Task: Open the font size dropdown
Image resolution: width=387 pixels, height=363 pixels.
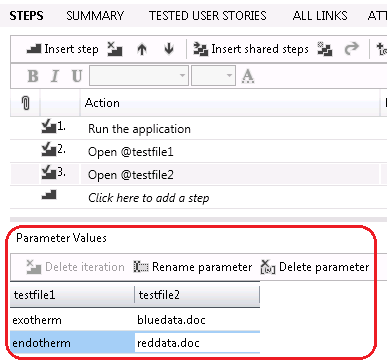Action: click(x=213, y=75)
